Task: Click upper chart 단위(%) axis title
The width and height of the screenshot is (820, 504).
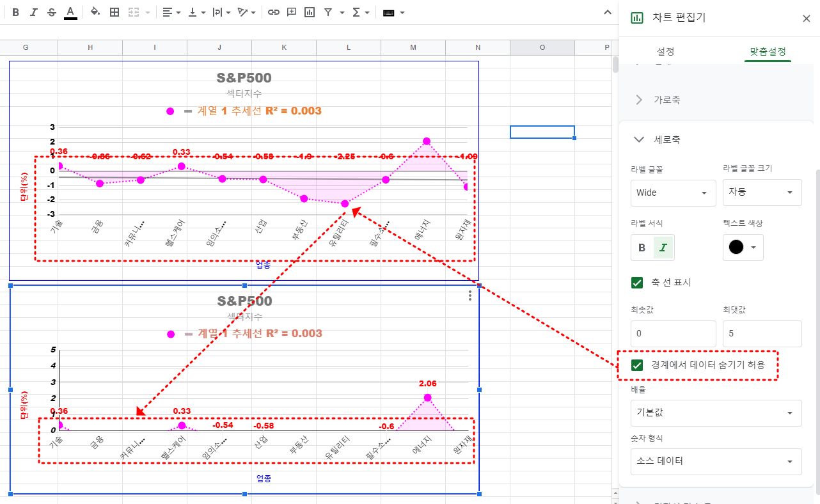Action: (24, 187)
